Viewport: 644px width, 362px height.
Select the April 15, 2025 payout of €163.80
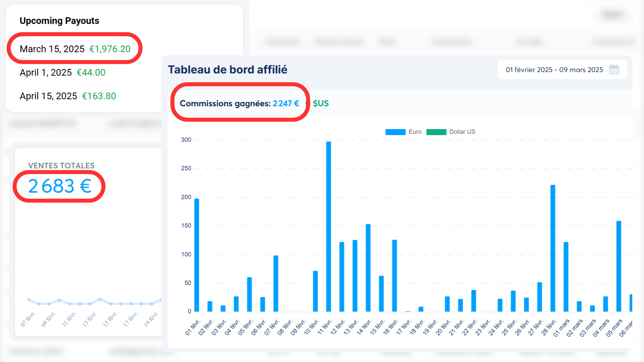[68, 96]
